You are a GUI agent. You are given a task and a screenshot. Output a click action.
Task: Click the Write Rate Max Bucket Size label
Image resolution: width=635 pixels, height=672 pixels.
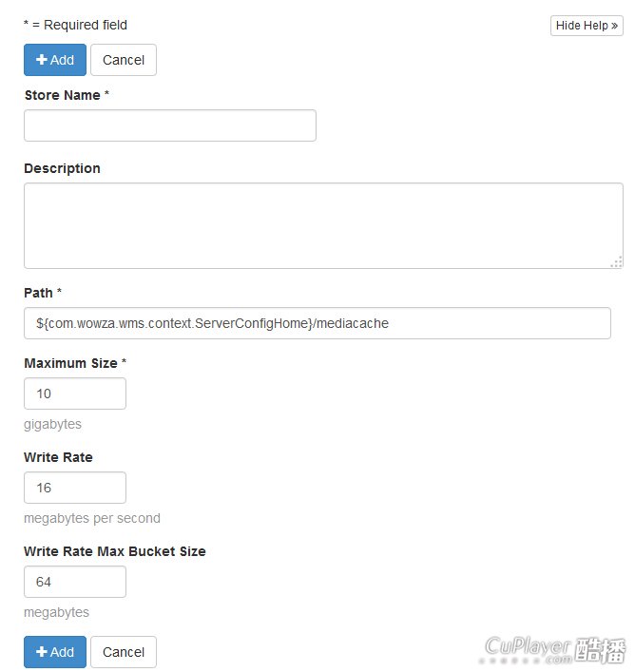pyautogui.click(x=114, y=551)
